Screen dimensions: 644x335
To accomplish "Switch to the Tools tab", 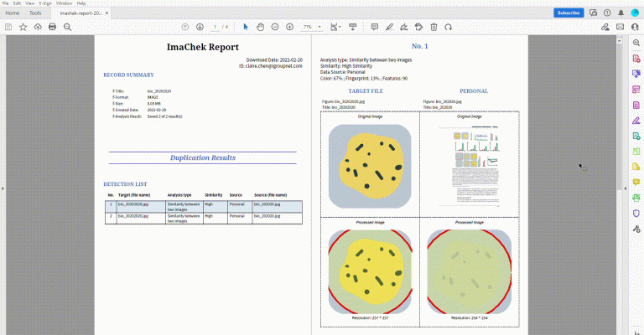I will [x=35, y=13].
